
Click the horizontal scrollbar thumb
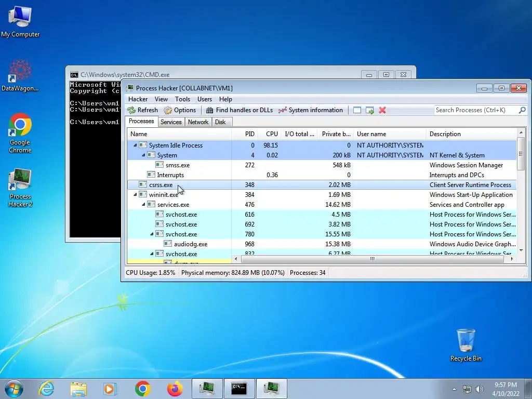(372, 259)
